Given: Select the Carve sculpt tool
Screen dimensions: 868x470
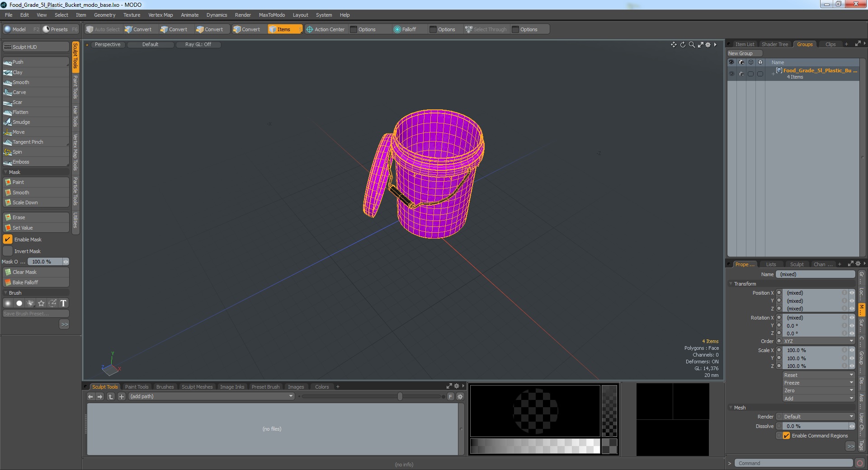Looking at the screenshot, I should [x=36, y=92].
